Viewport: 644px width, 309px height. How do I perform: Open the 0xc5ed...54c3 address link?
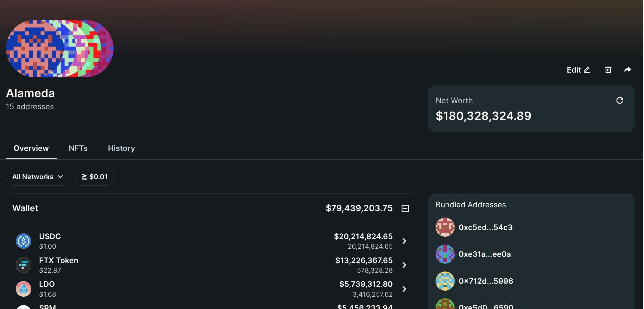pos(485,227)
